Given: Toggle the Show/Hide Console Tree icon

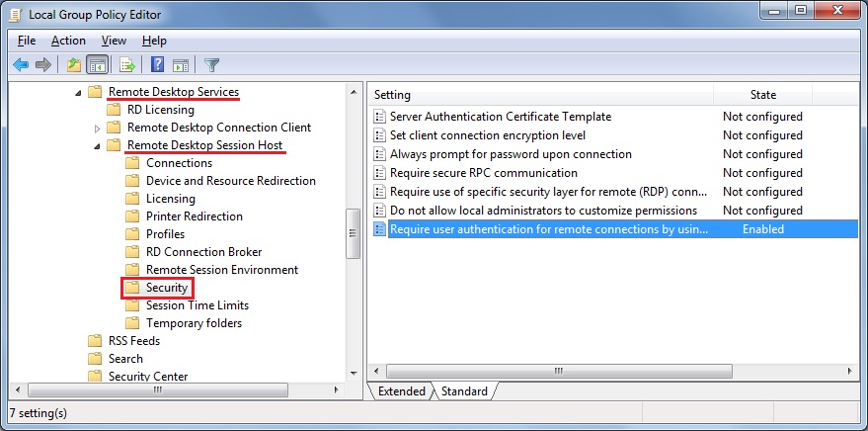Looking at the screenshot, I should pos(97,65).
